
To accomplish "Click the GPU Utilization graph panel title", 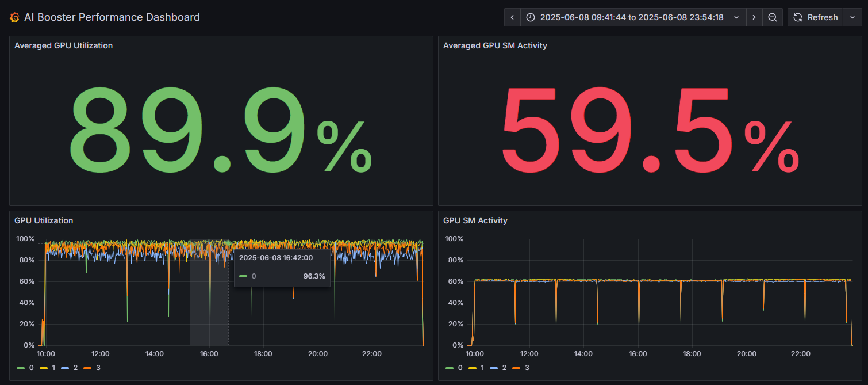I will coord(44,220).
